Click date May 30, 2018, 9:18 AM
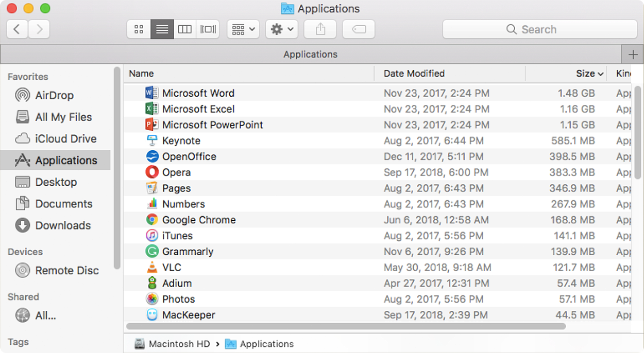Image resolution: width=644 pixels, height=353 pixels. 437,267
